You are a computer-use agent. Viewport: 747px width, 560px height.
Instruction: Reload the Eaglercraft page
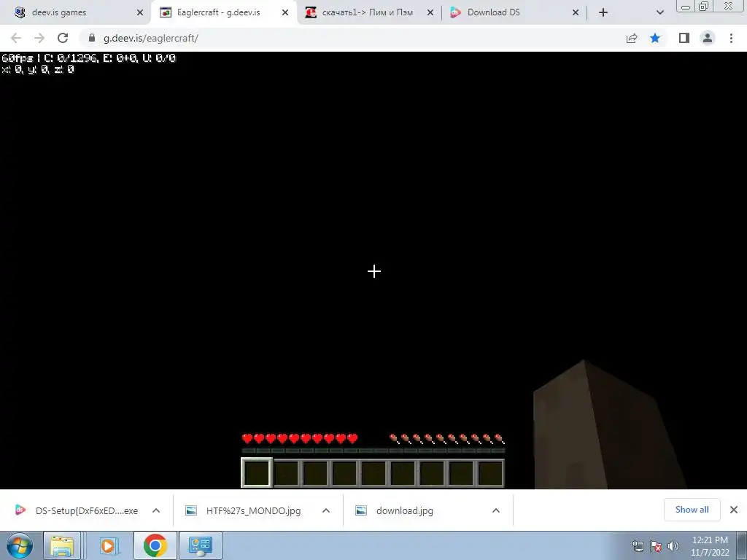click(x=63, y=38)
